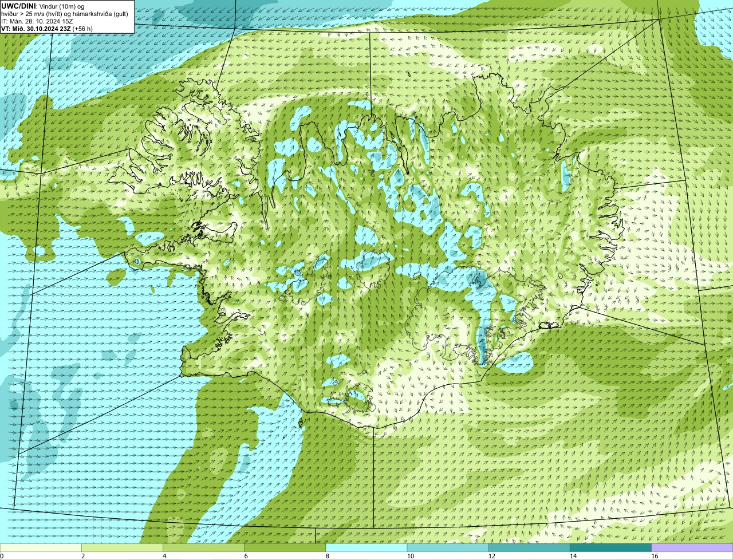Image resolution: width=733 pixels, height=560 pixels.
Task: Select the dark green 6–8 m/s colorbar segment
Action: (285, 548)
